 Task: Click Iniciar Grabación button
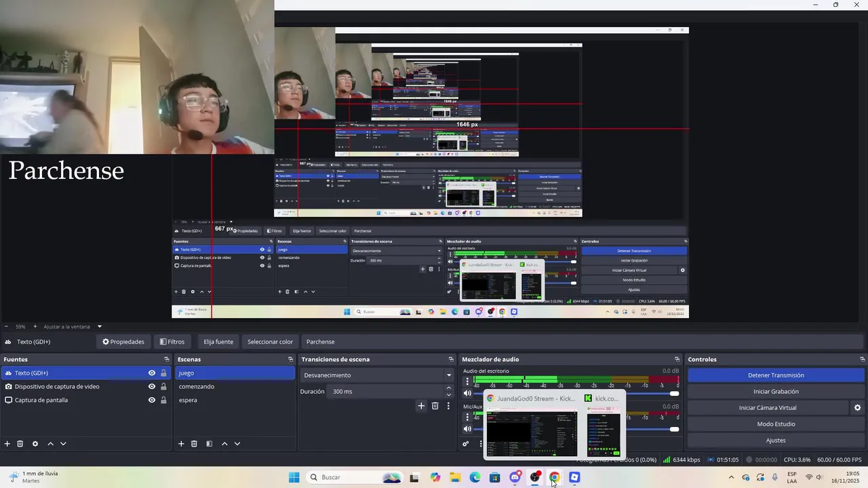coord(776,391)
